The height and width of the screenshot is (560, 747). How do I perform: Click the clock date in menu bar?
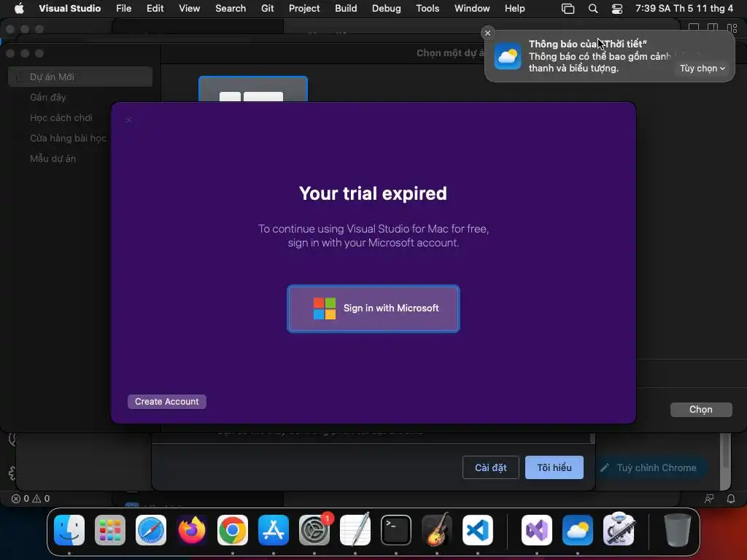[x=684, y=8]
